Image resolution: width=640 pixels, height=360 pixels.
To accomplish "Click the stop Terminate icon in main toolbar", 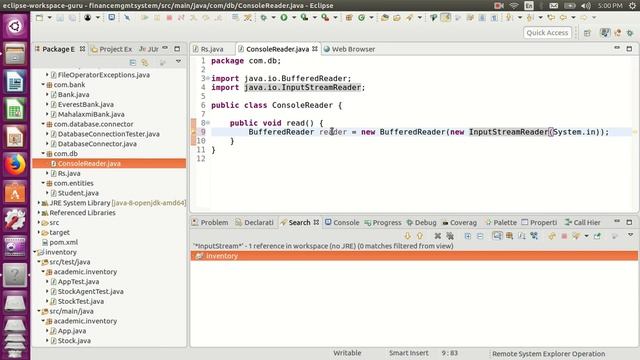I will click(x=169, y=18).
